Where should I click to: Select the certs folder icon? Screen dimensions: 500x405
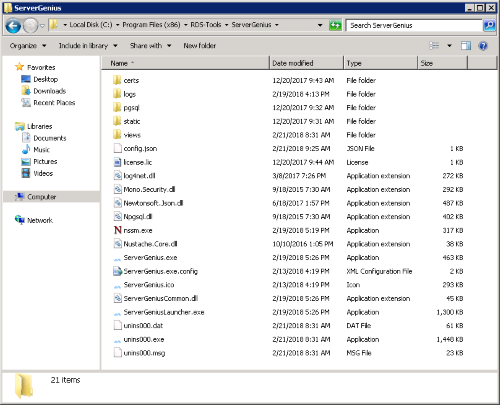pos(117,80)
